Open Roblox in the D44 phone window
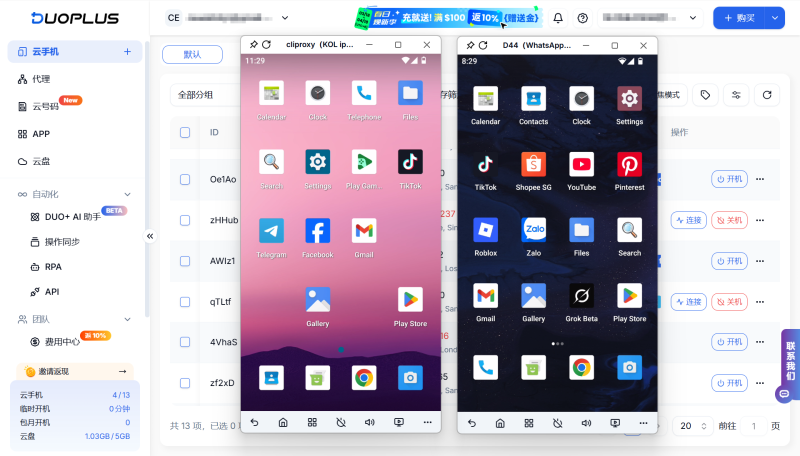Viewport: 800px width, 456px height. pos(485,230)
